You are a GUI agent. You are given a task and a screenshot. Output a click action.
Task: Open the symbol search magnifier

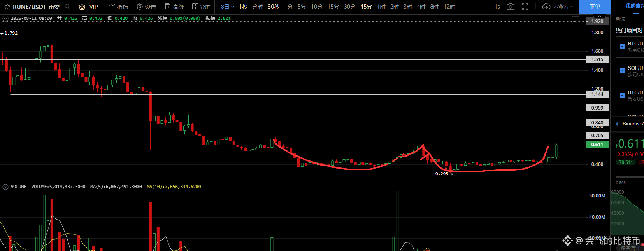(67, 6)
